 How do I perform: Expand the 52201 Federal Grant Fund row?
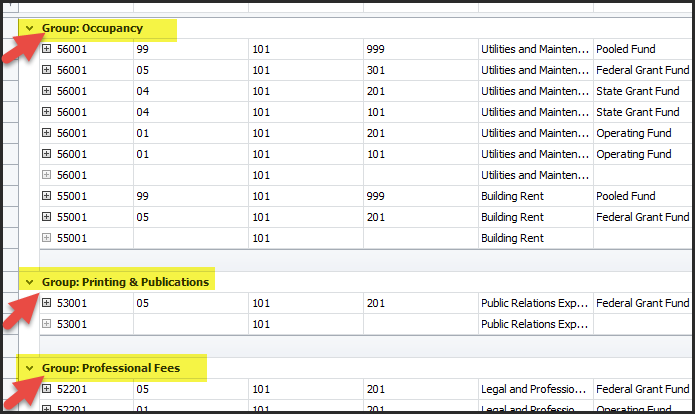(46, 389)
